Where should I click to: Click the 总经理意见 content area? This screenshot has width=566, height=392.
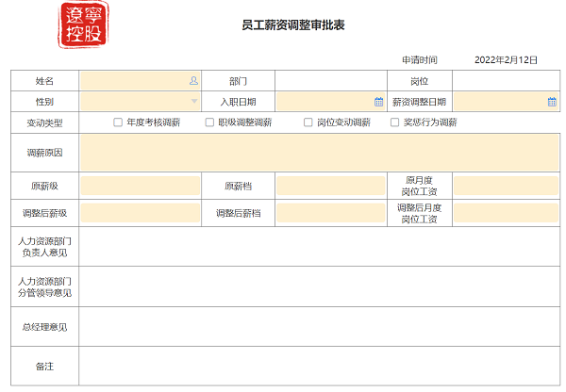pos(320,327)
